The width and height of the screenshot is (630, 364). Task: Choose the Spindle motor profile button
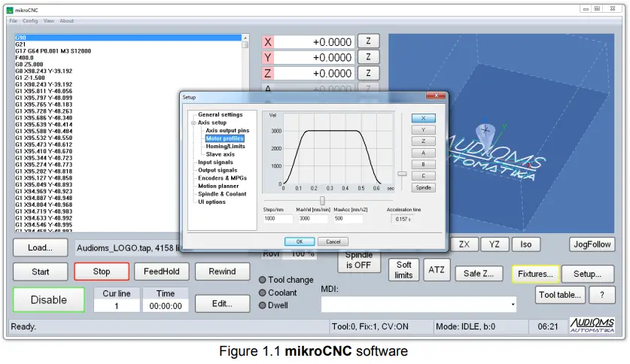click(x=424, y=187)
